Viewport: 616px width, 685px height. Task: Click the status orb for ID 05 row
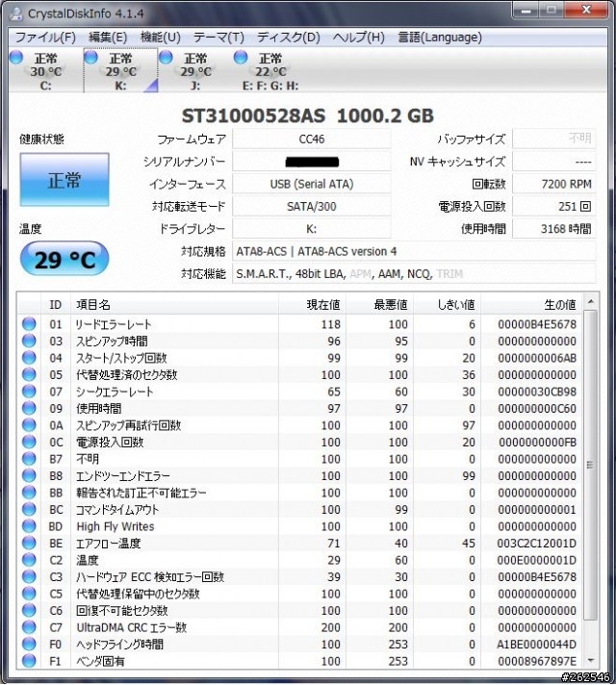pos(29,374)
